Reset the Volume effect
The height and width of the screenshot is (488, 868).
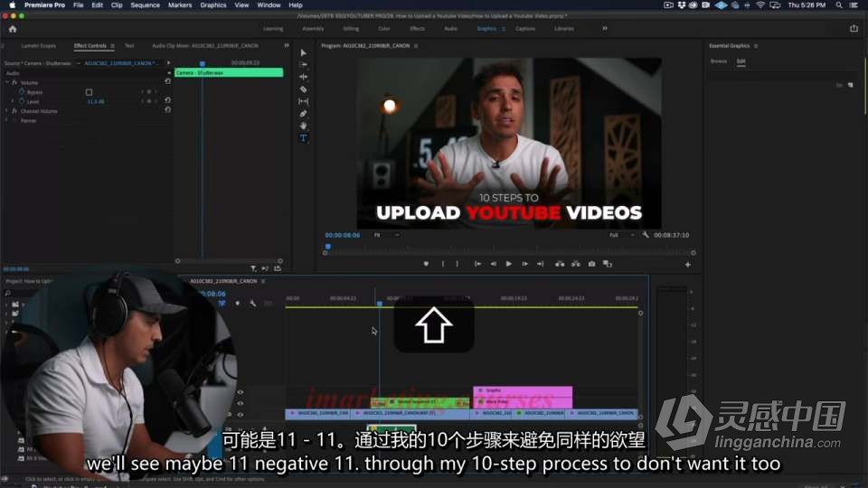click(168, 82)
